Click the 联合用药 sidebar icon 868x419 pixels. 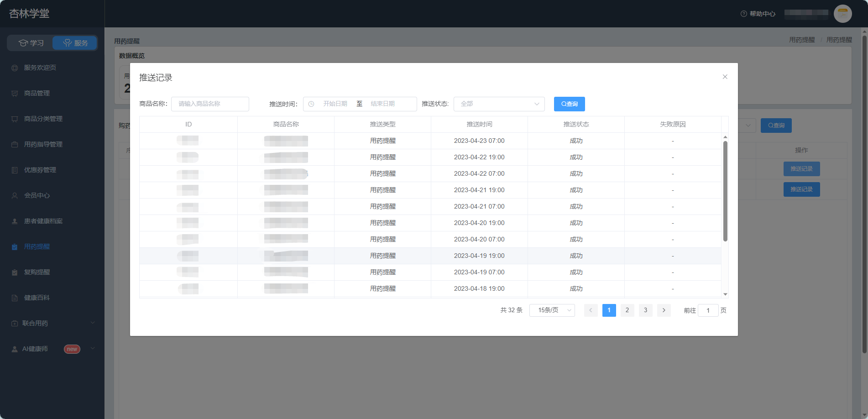15,324
